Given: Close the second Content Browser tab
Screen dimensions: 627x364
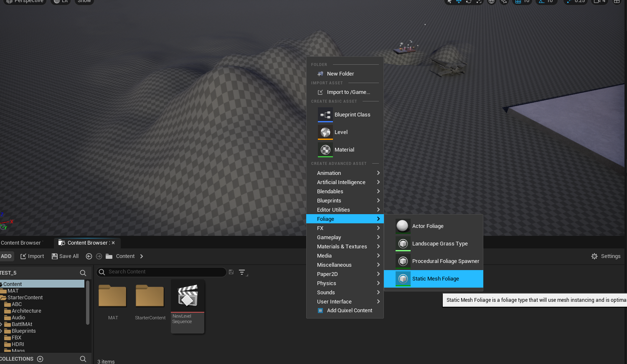Looking at the screenshot, I should [x=113, y=243].
